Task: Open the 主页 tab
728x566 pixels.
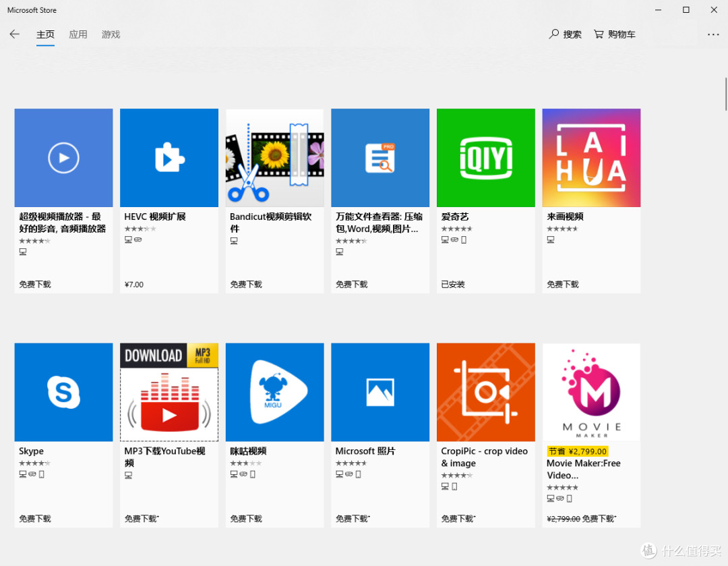Action: pyautogui.click(x=46, y=34)
